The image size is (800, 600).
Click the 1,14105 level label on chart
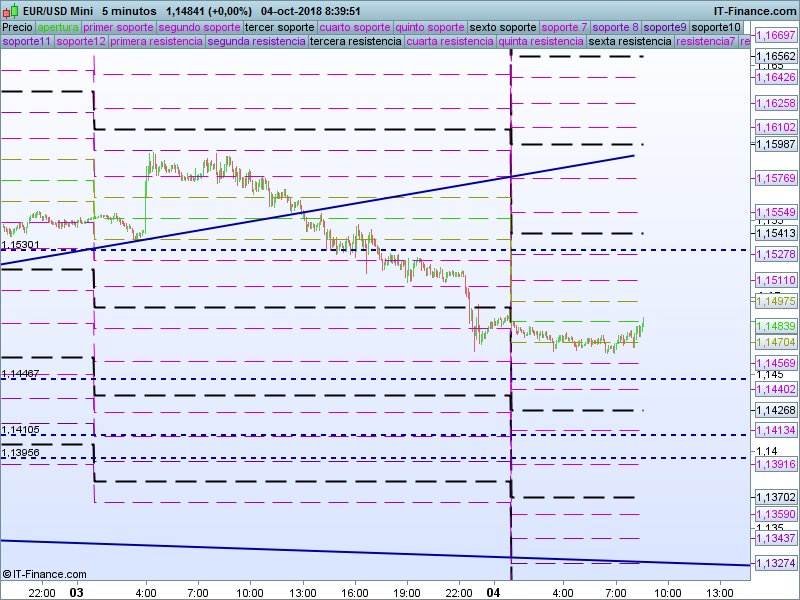[x=20, y=430]
